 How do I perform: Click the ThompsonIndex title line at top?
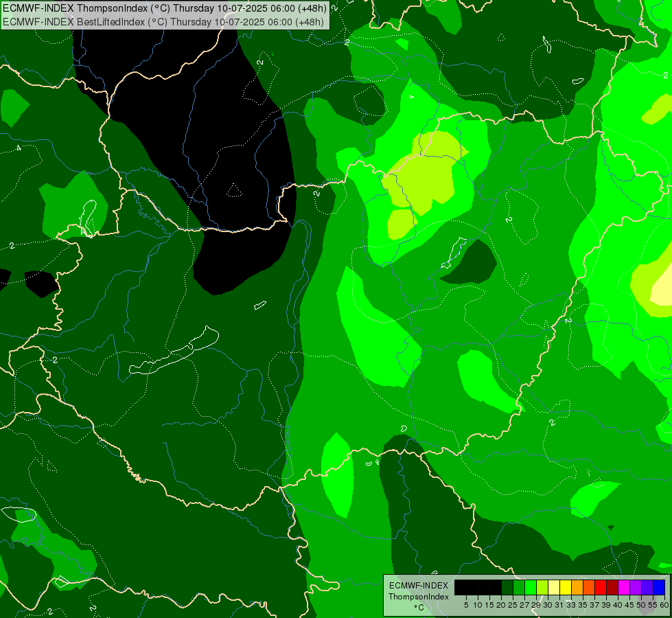[x=165, y=8]
